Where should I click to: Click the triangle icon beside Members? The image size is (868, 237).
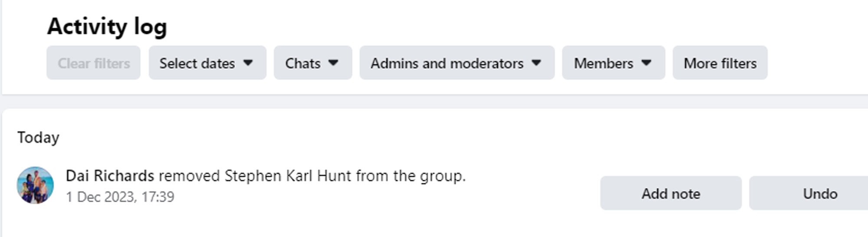click(x=646, y=63)
